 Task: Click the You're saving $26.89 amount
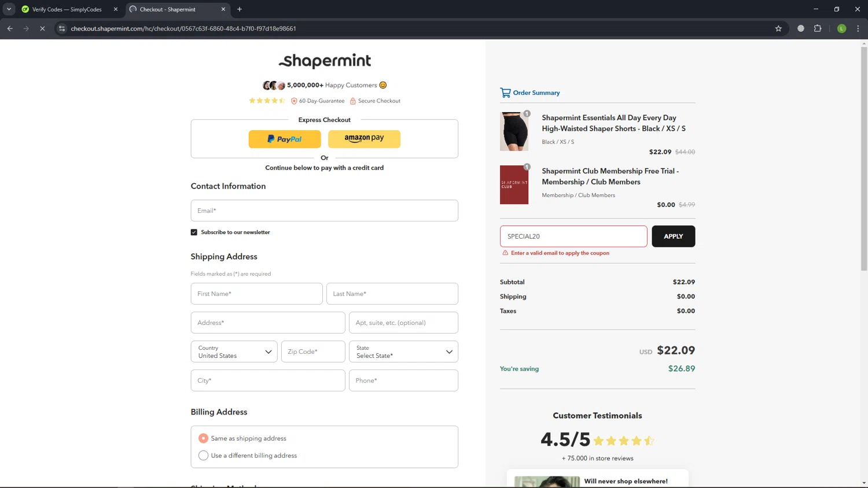(682, 368)
